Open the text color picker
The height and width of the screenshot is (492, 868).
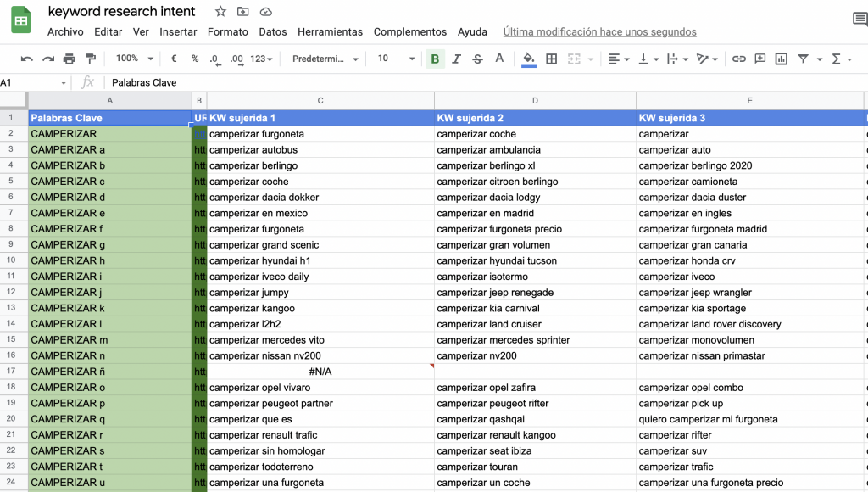pos(499,59)
